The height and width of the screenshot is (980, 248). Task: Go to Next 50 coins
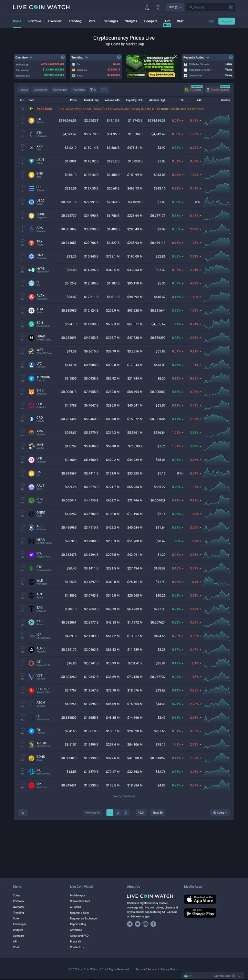[x=157, y=812]
